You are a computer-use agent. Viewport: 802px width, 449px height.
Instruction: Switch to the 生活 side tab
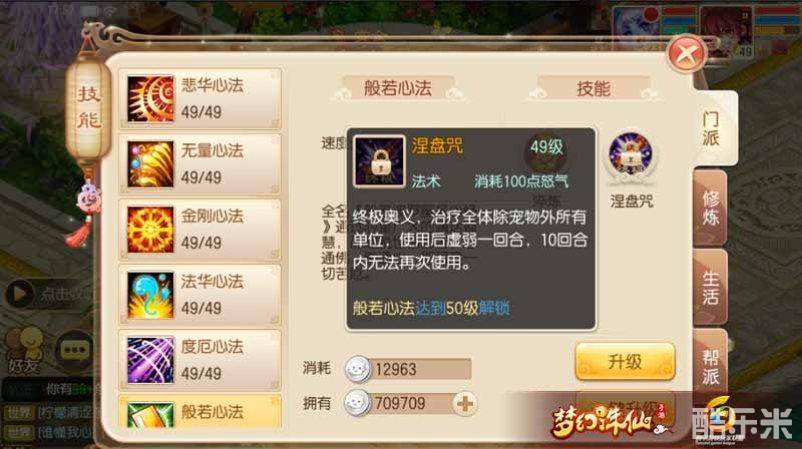click(x=710, y=288)
